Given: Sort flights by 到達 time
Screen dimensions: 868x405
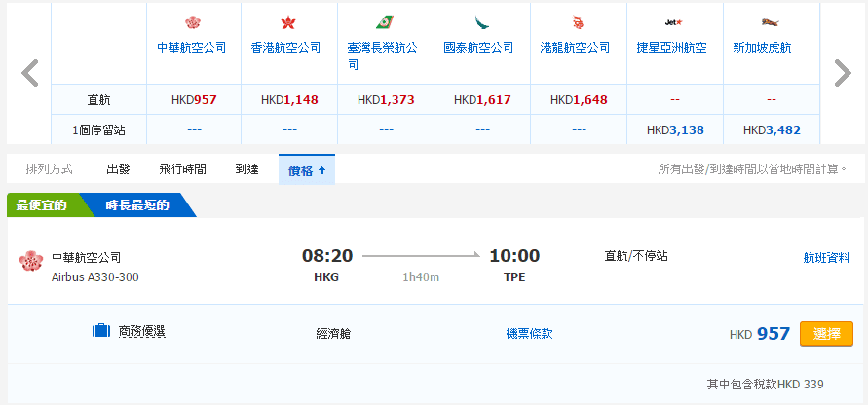Looking at the screenshot, I should pyautogui.click(x=246, y=169).
